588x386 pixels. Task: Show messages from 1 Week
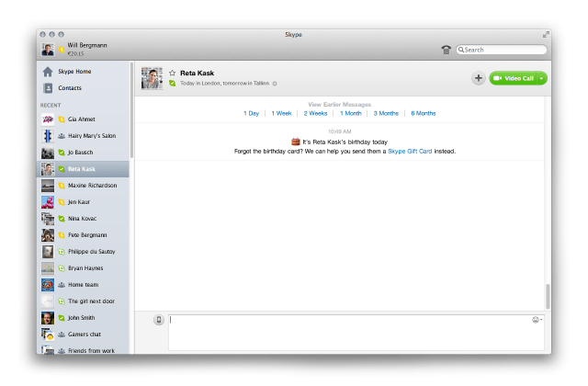click(x=281, y=113)
